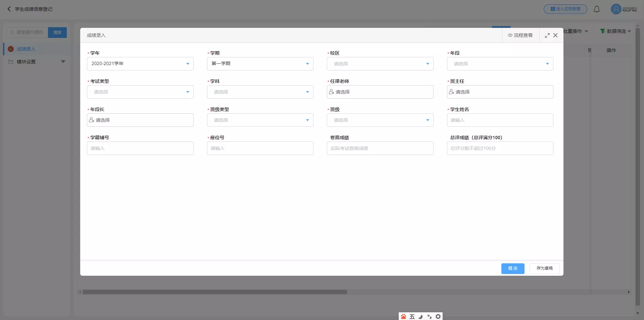Click the punctuation icon in IME bar
Screen dimensions: 644x320
429,317
